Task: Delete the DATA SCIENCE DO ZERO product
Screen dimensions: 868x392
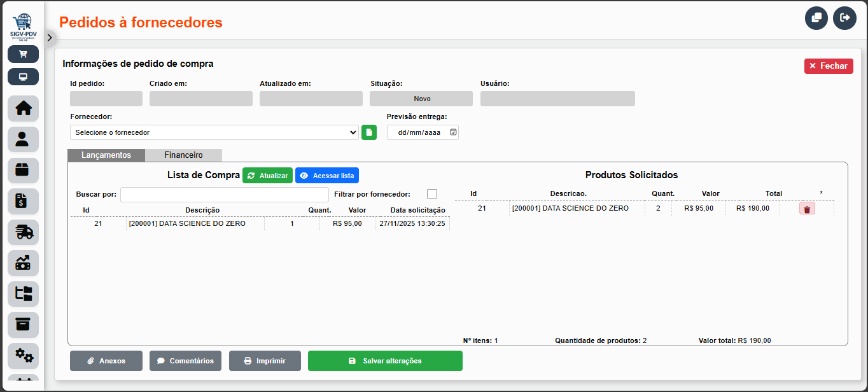Action: point(807,208)
